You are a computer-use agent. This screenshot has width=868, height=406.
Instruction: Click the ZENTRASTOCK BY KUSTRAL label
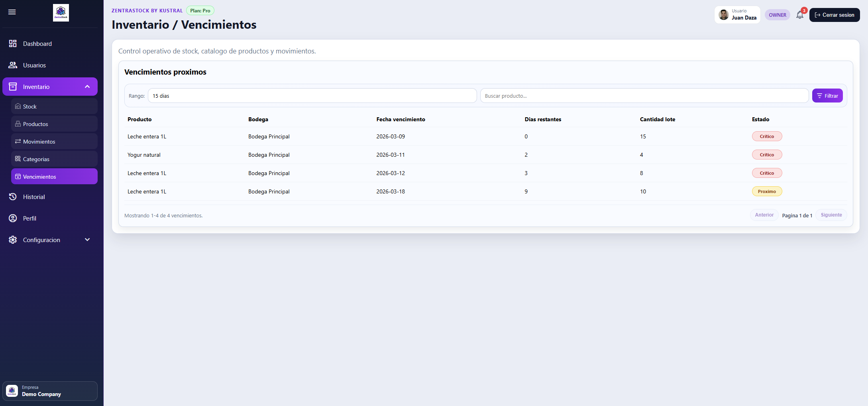(x=147, y=11)
